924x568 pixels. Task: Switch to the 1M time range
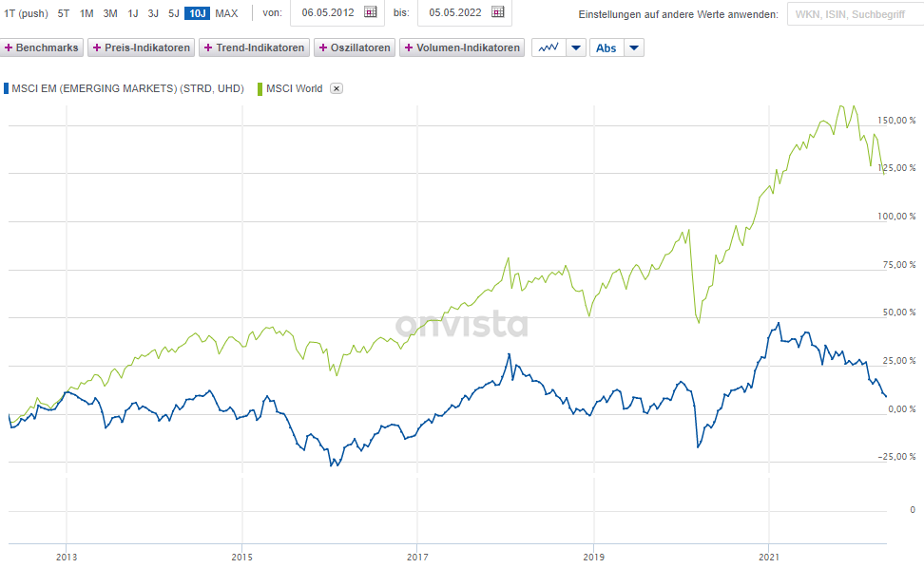pyautogui.click(x=87, y=13)
